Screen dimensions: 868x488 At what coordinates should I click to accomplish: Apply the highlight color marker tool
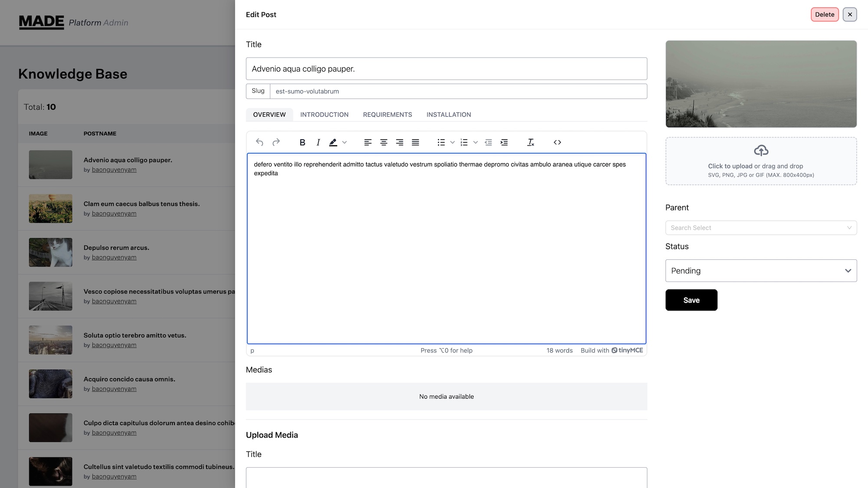coord(333,142)
